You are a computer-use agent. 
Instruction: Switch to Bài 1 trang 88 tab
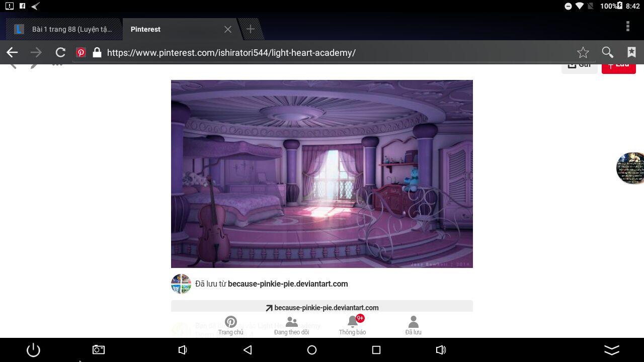(x=63, y=29)
